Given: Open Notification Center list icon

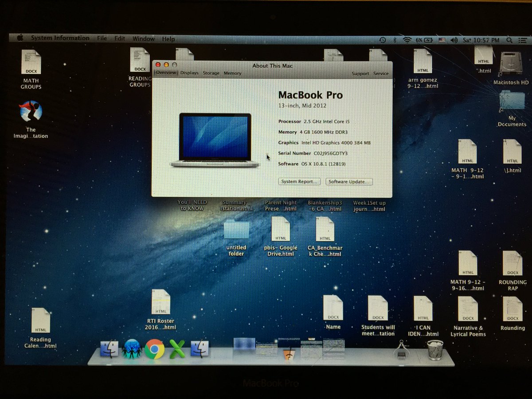Looking at the screenshot, I should coord(522,40).
